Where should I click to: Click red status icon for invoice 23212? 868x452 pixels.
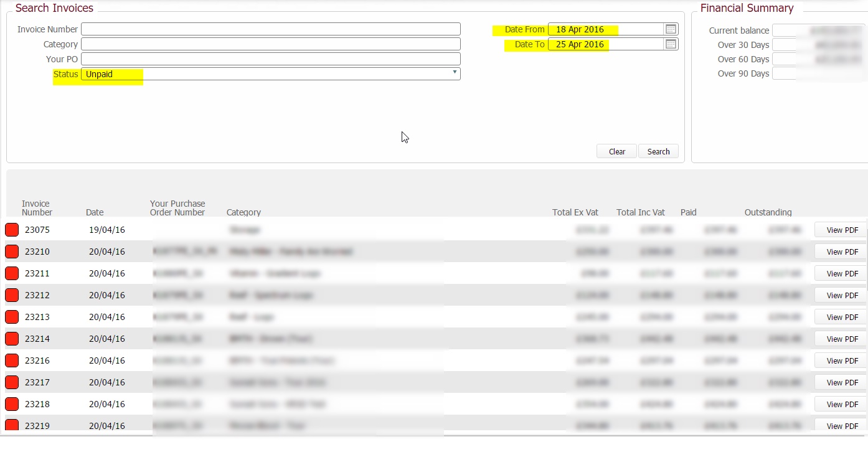[x=12, y=295]
